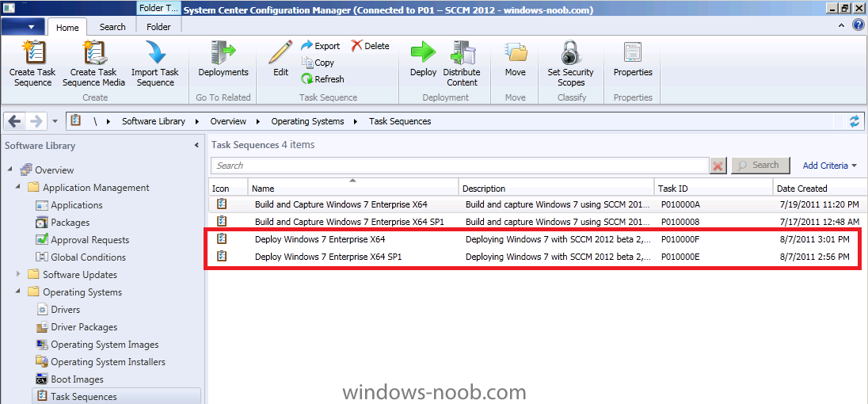The width and height of the screenshot is (868, 404).
Task: Click Overview in the breadcrumb path
Action: [x=228, y=121]
